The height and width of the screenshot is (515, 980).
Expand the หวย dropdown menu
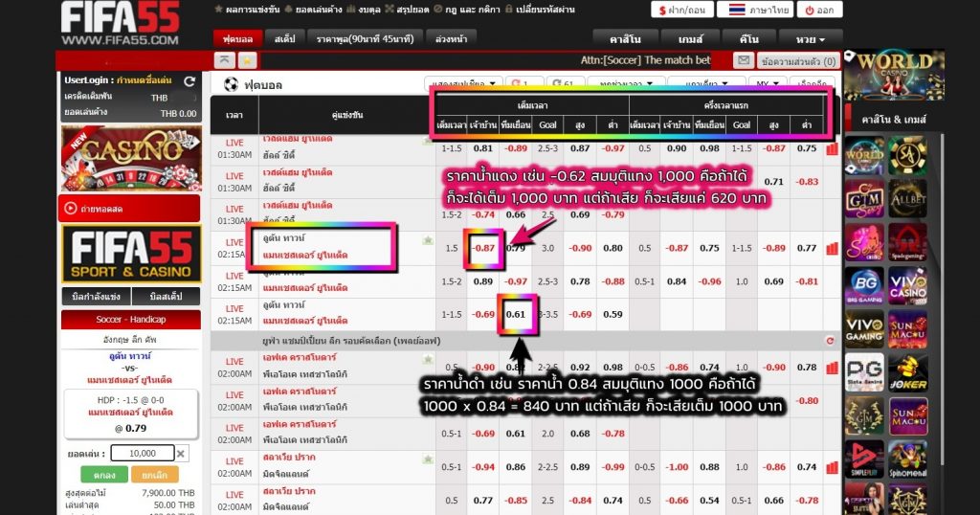tap(810, 38)
